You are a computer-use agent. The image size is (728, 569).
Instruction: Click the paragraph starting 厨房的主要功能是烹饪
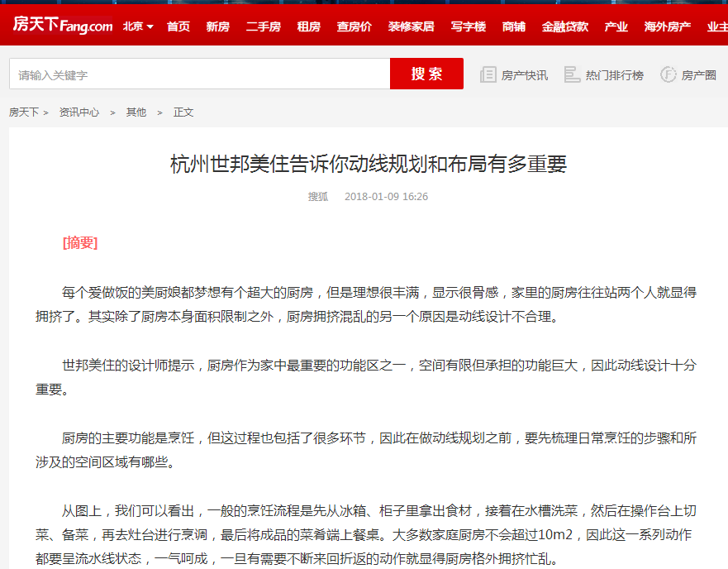(366, 450)
